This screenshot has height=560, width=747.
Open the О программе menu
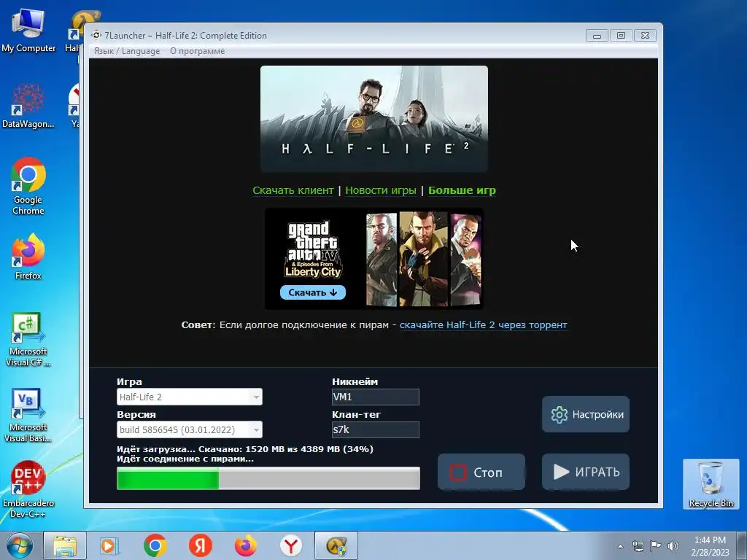click(197, 51)
